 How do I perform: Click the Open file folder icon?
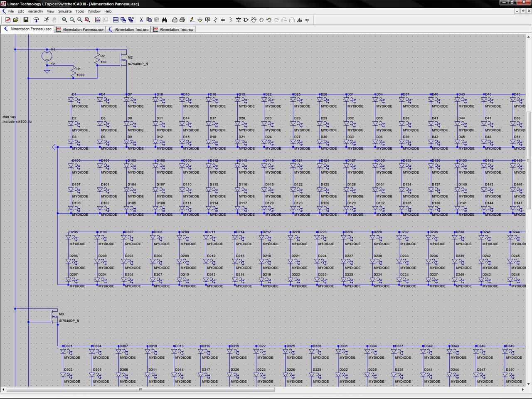[16, 20]
